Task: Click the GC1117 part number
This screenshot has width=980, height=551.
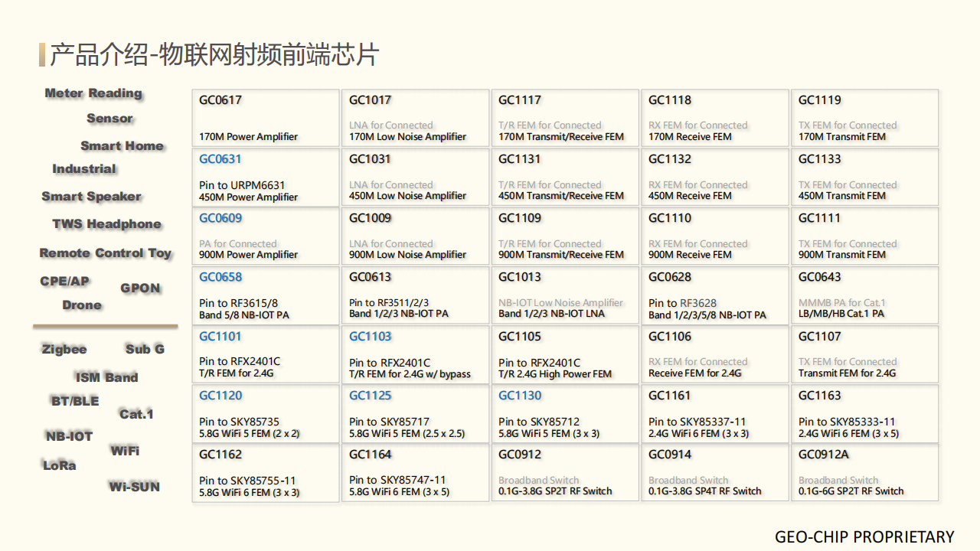Action: pyautogui.click(x=520, y=99)
